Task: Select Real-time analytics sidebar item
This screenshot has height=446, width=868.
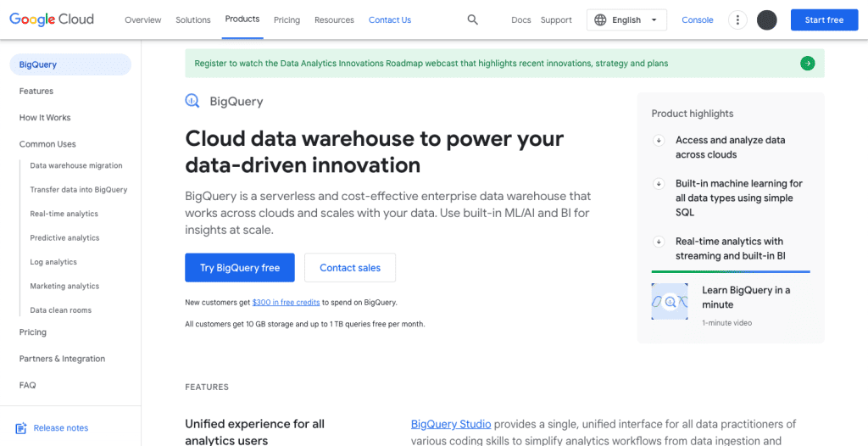Action: coord(64,214)
